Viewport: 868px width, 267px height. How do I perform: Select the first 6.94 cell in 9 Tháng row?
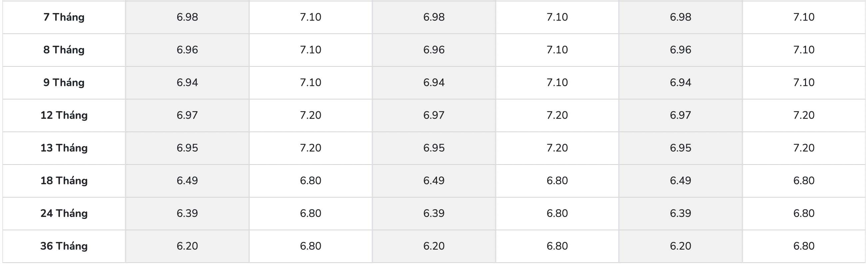[187, 83]
